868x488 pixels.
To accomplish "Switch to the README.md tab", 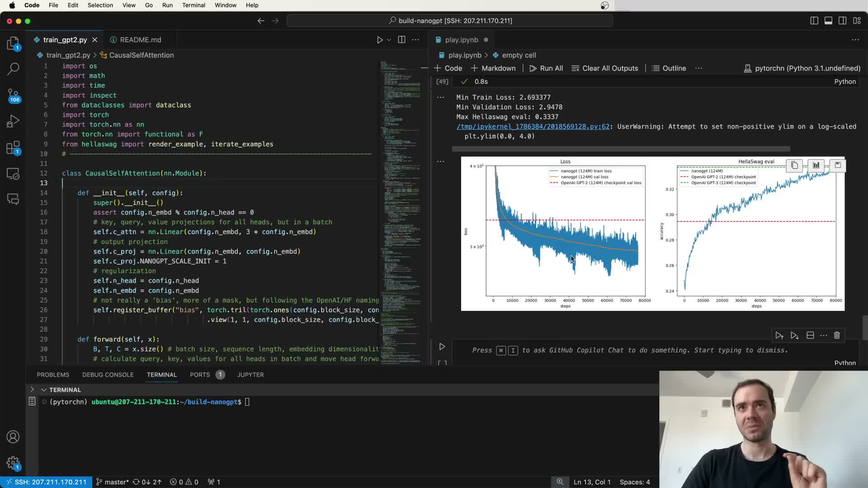I will pos(140,40).
